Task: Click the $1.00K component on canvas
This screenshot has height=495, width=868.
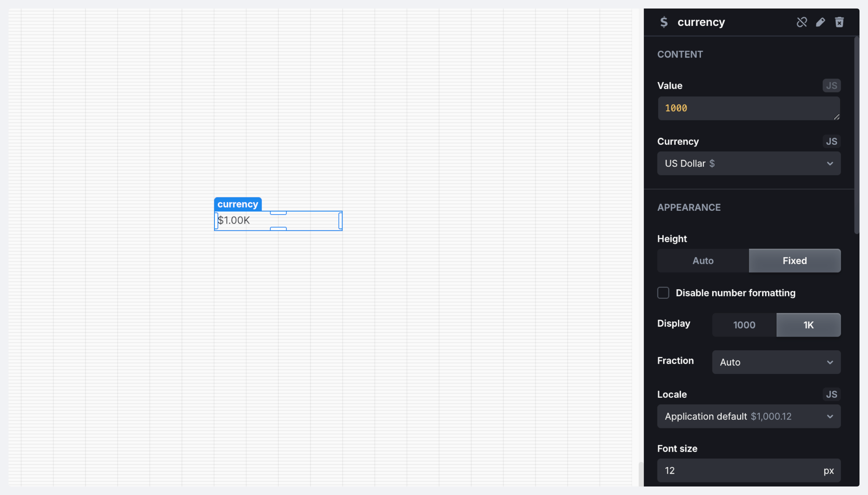Action: click(234, 220)
